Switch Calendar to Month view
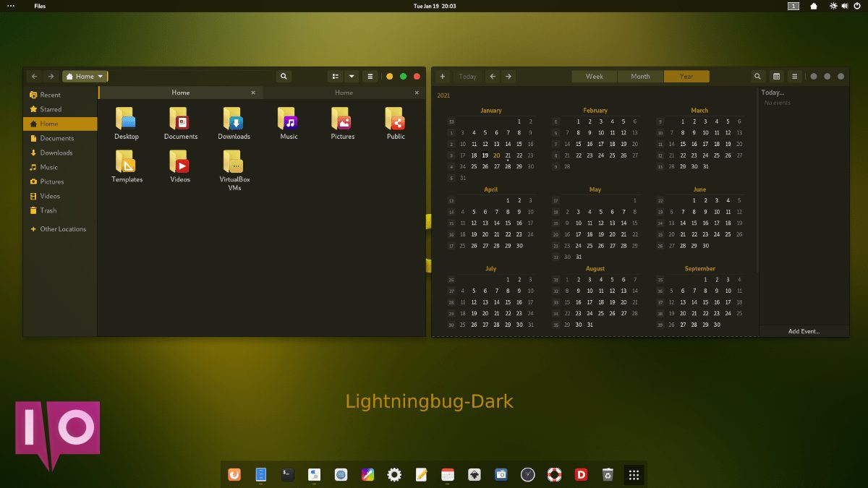This screenshot has width=868, height=488. point(640,76)
